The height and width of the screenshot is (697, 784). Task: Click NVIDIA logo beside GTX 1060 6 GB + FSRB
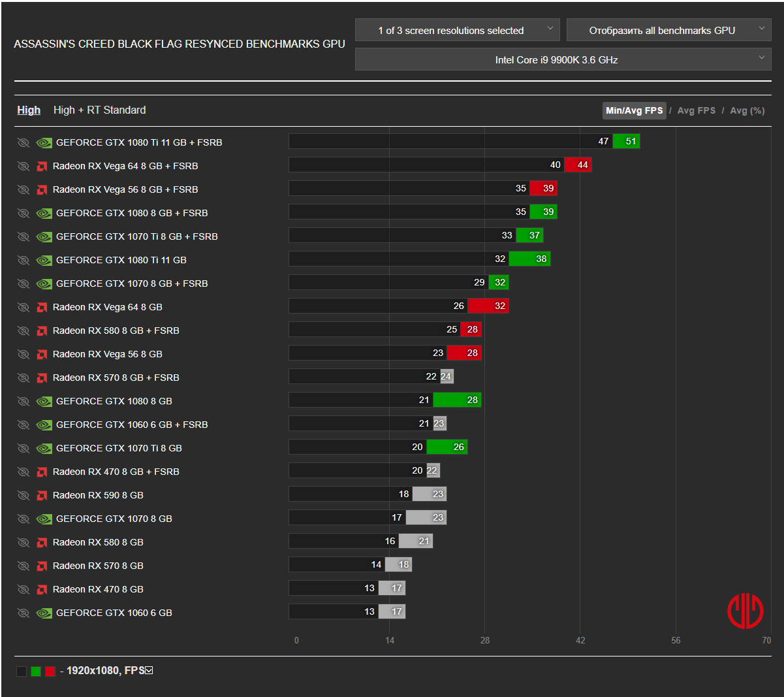[x=44, y=425]
